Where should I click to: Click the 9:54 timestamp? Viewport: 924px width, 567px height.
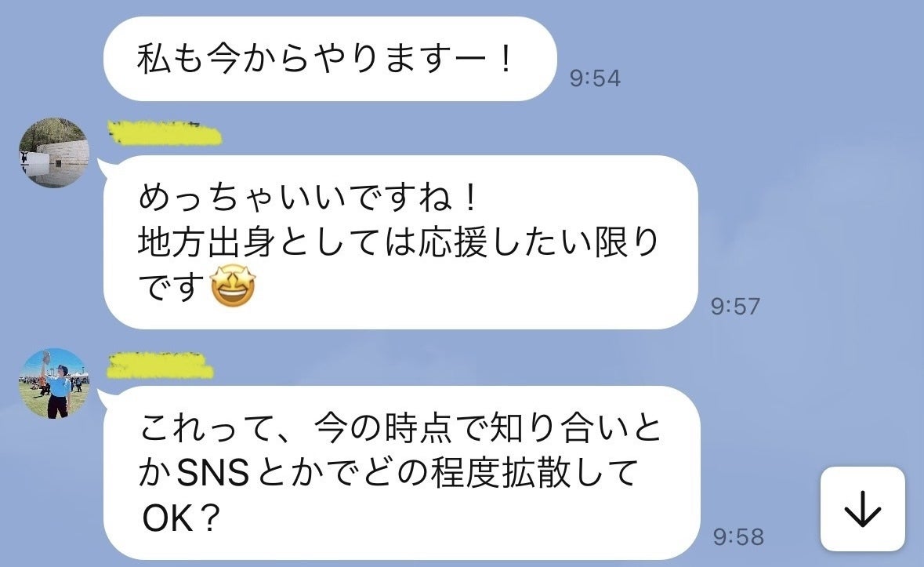595,78
